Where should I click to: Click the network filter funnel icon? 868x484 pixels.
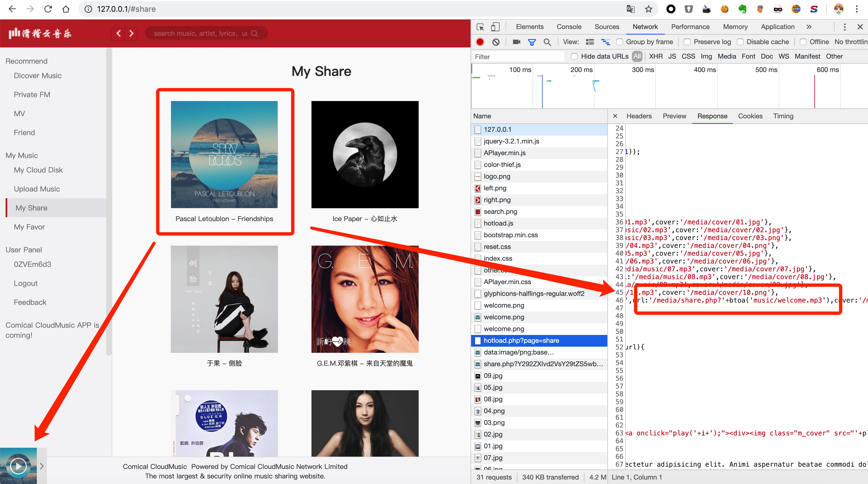[532, 42]
